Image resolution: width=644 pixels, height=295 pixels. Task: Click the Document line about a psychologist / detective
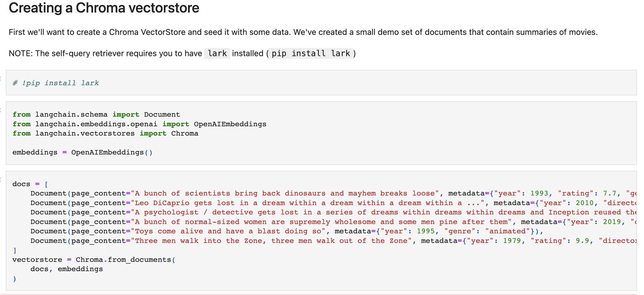pyautogui.click(x=333, y=212)
